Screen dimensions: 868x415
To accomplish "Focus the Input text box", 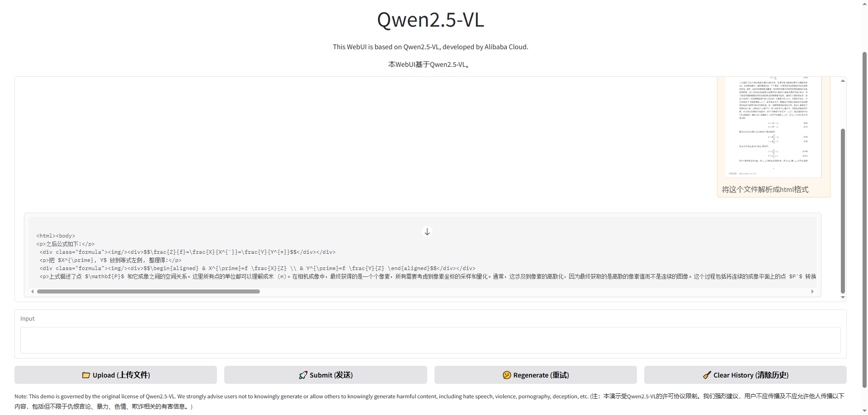I will [430, 340].
